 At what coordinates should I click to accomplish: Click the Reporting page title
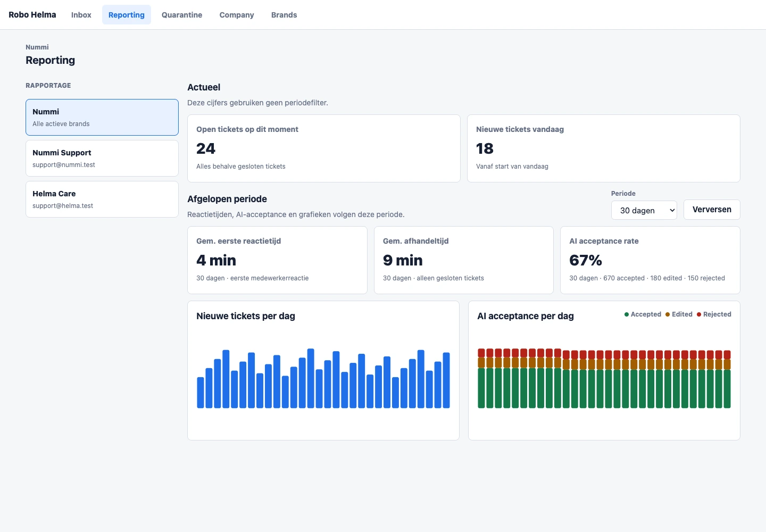pyautogui.click(x=51, y=60)
